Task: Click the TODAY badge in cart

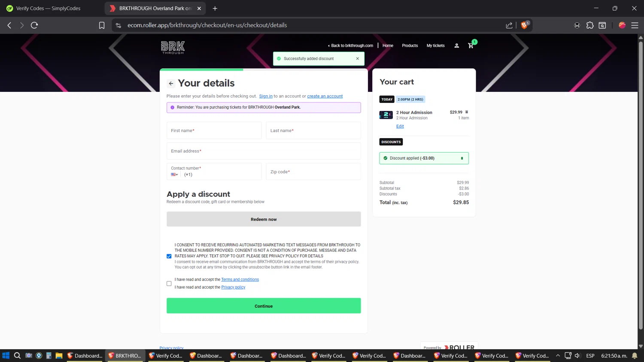Action: tap(387, 100)
